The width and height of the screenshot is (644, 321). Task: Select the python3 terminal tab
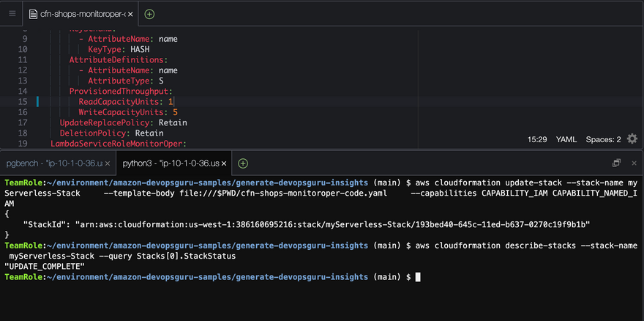(x=171, y=163)
